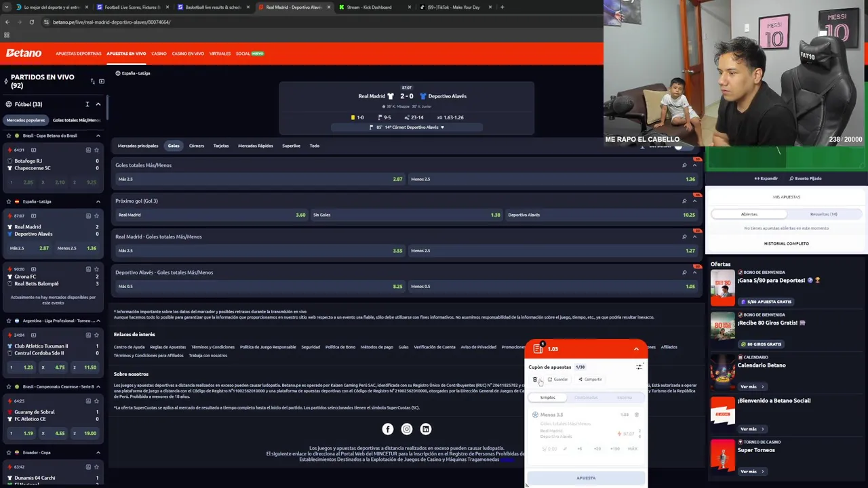The width and height of the screenshot is (868, 488).
Task: Favorite España LaLiga league star in sidebar
Action: click(9, 201)
